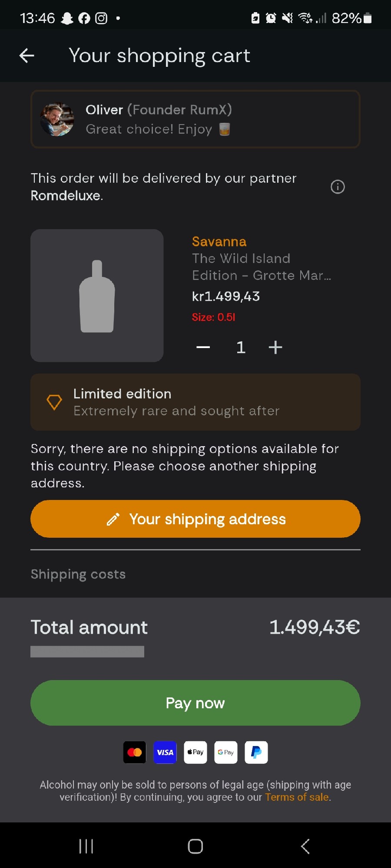
Task: Open delivery partner info icon
Action: coord(338,187)
